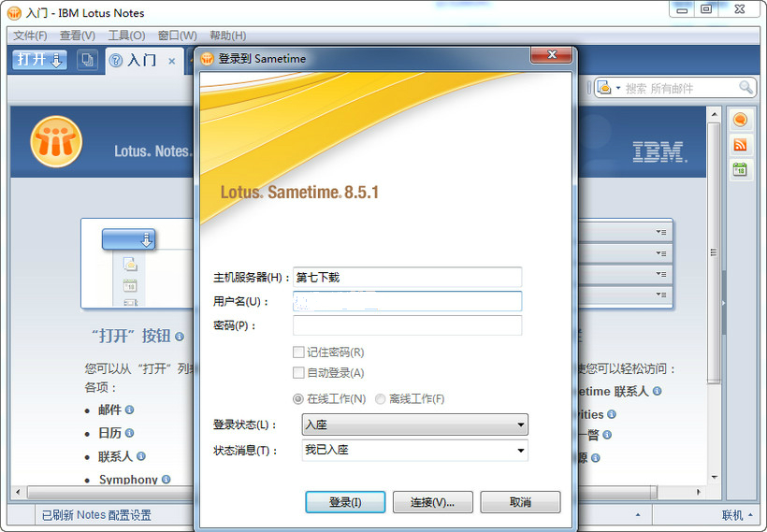Open the 文件(F) menu
The image size is (767, 532).
(x=30, y=36)
